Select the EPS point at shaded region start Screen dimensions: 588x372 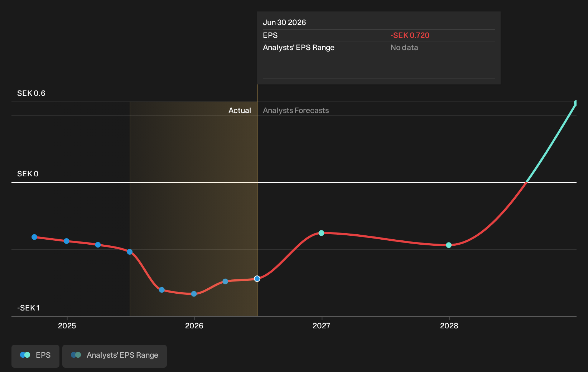[130, 252]
